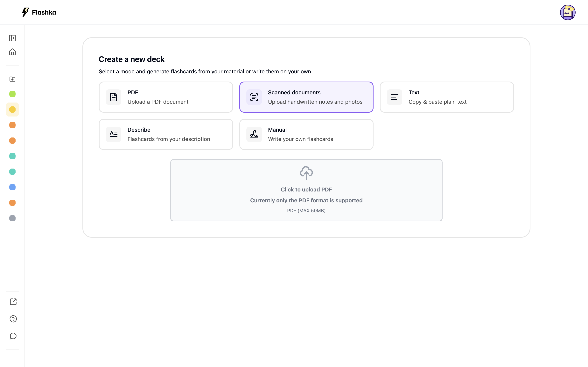The width and height of the screenshot is (588, 367).
Task: Go to the Home icon in the sidebar
Action: click(12, 52)
